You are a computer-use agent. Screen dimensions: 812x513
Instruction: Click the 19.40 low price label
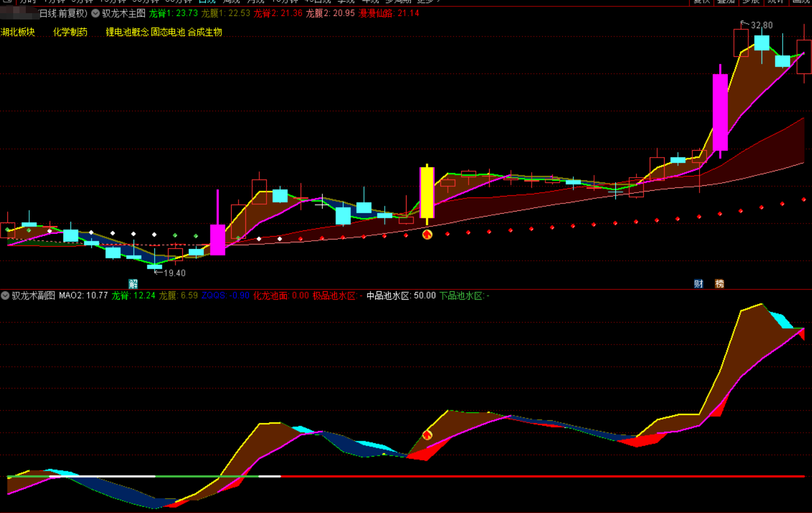tap(174, 273)
